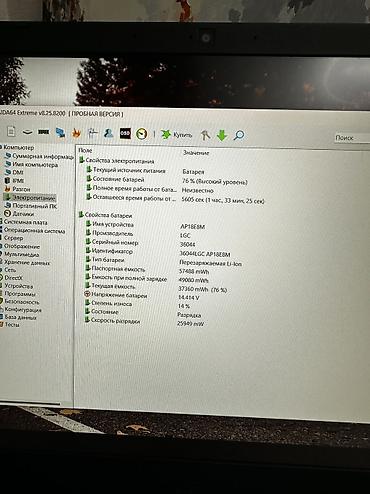Open the DMI tree item

coord(14,172)
